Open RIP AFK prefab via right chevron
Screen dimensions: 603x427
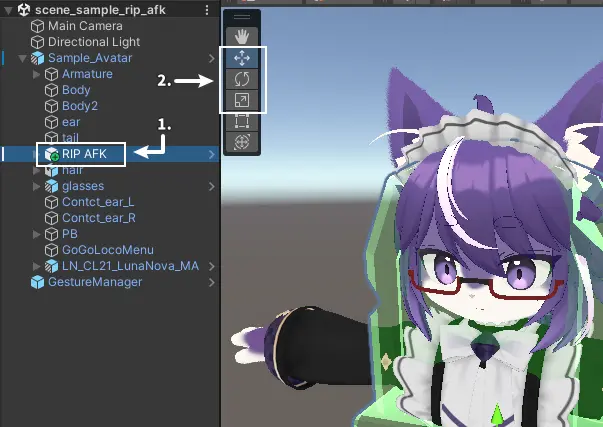tap(212, 154)
